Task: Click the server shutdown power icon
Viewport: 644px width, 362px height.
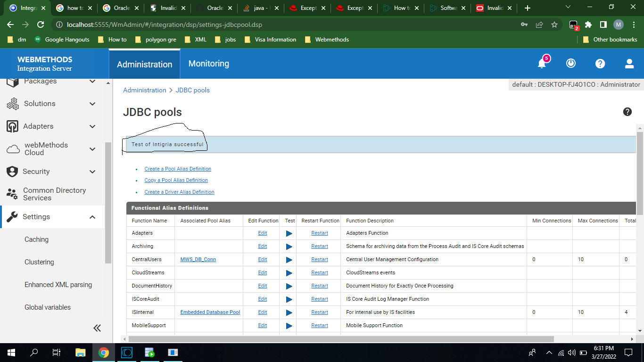Action: [x=571, y=63]
